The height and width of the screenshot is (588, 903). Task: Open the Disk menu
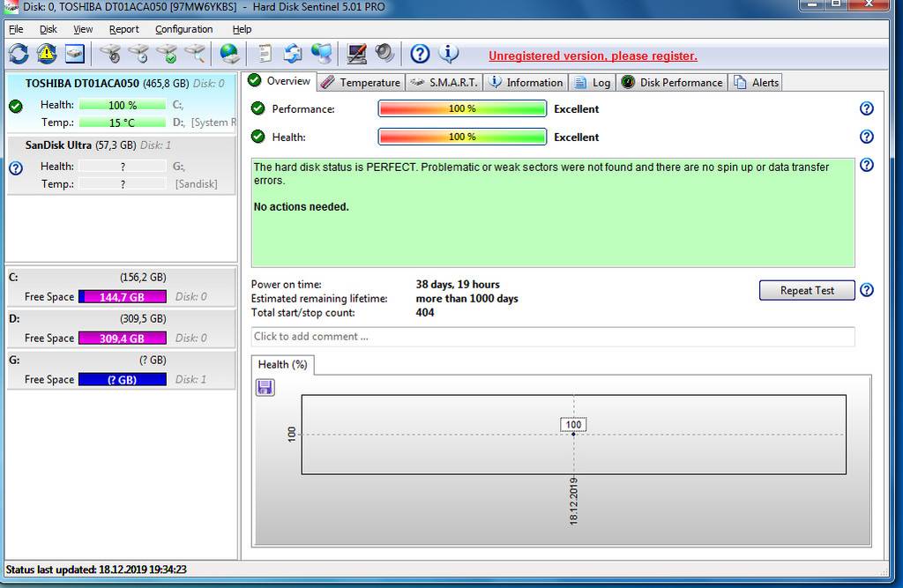pos(49,29)
